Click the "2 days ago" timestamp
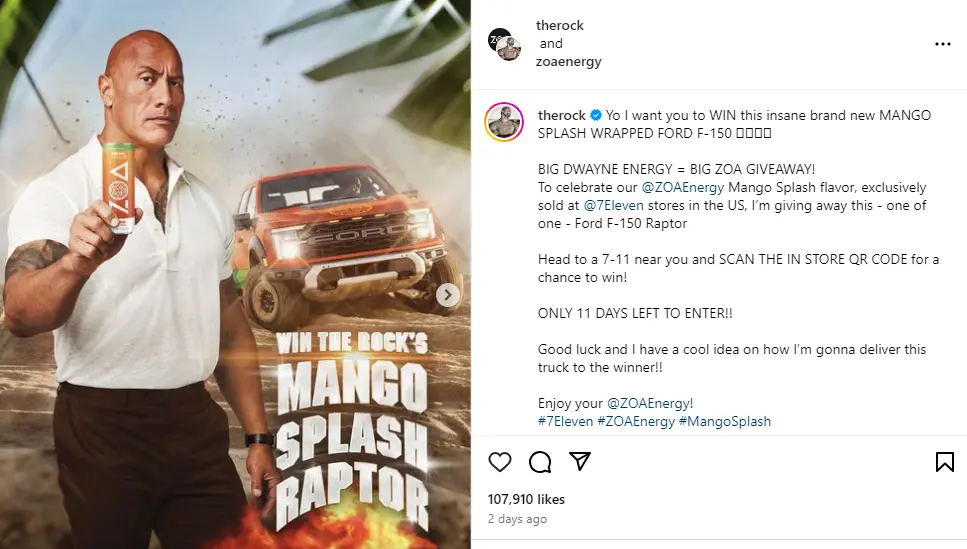Image resolution: width=967 pixels, height=549 pixels. (517, 519)
